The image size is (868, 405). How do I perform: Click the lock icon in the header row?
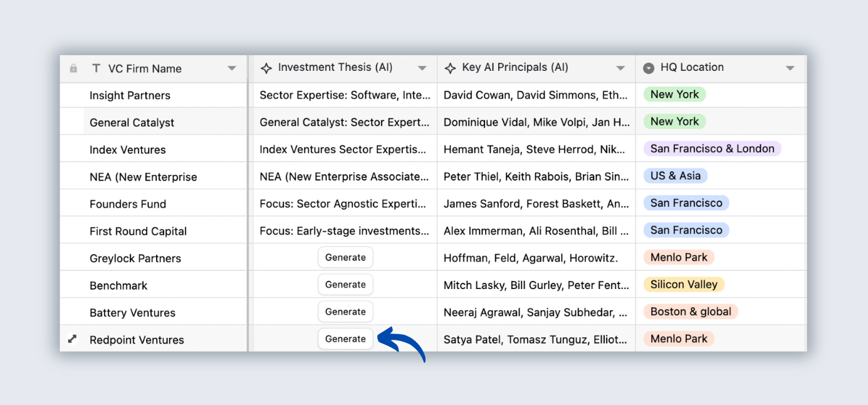point(73,68)
